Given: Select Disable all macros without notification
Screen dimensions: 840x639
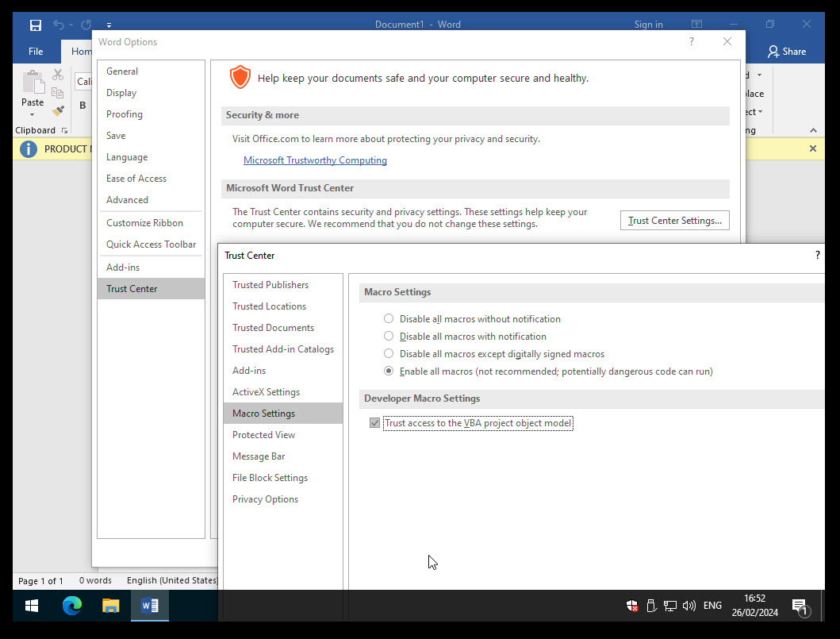Looking at the screenshot, I should pyautogui.click(x=389, y=319).
